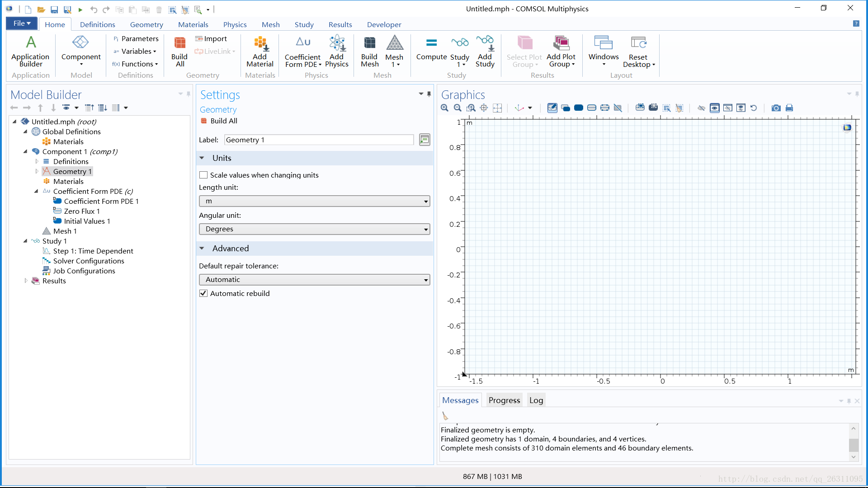Click the memory usage status text
This screenshot has height=488, width=868.
492,476
